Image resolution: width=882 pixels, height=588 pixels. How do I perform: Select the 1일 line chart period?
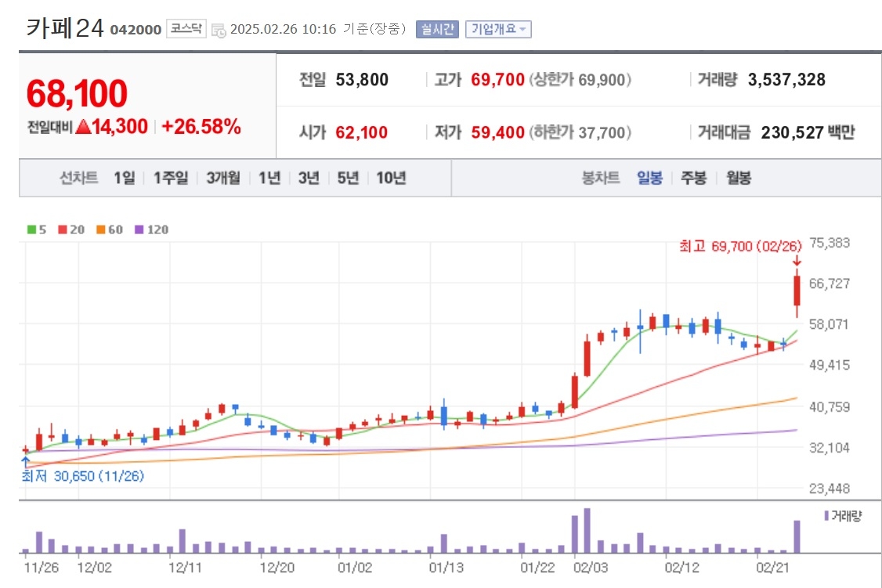[125, 179]
